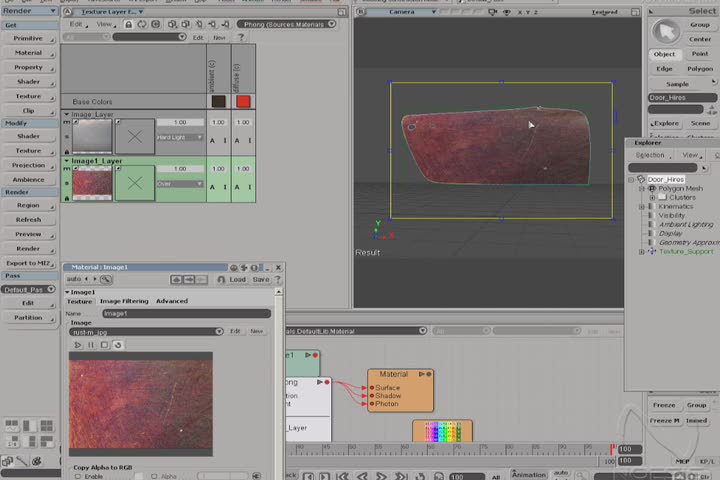The width and height of the screenshot is (720, 480).
Task: Switch to the Image Filtering tab
Action: [x=124, y=301]
